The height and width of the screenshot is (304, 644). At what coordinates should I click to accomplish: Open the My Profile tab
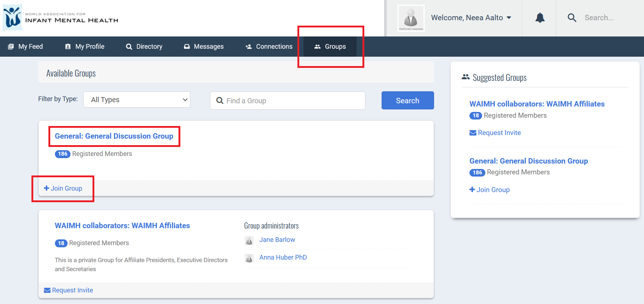pos(85,47)
